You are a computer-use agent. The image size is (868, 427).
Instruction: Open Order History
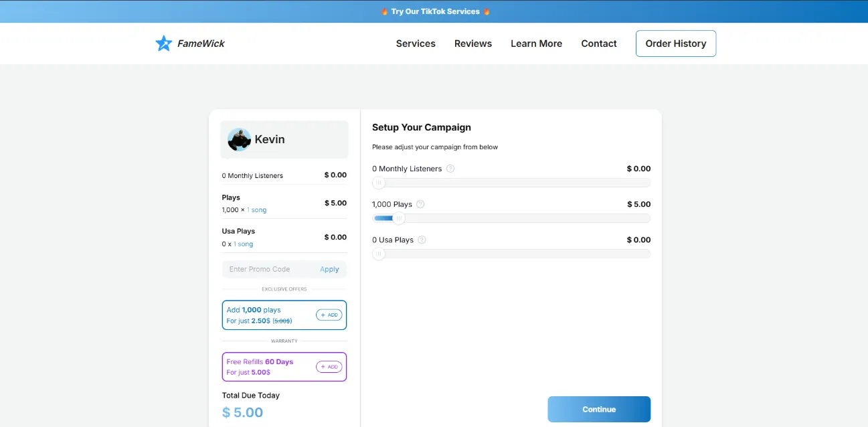[675, 44]
